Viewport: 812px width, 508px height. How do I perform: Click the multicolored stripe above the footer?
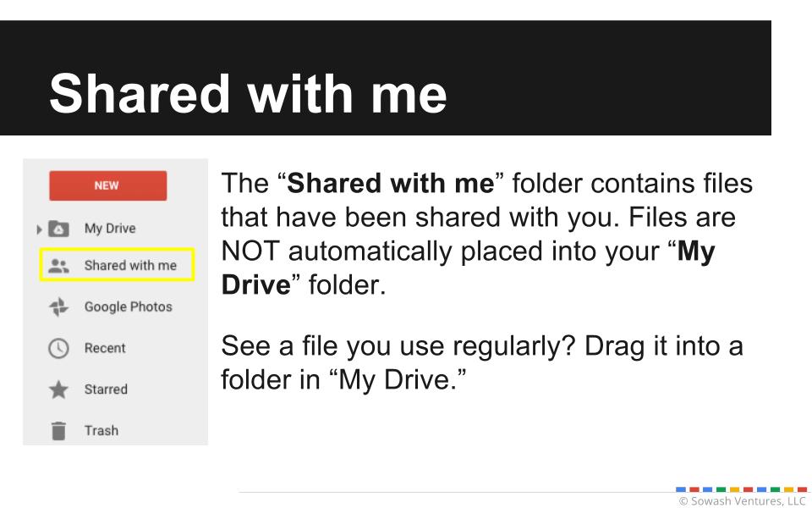(x=742, y=489)
